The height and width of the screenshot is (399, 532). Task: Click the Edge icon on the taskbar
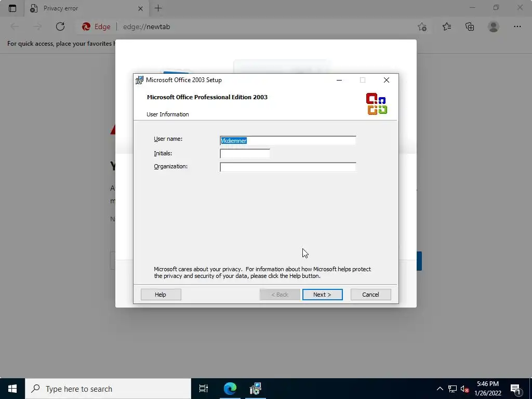pyautogui.click(x=230, y=389)
